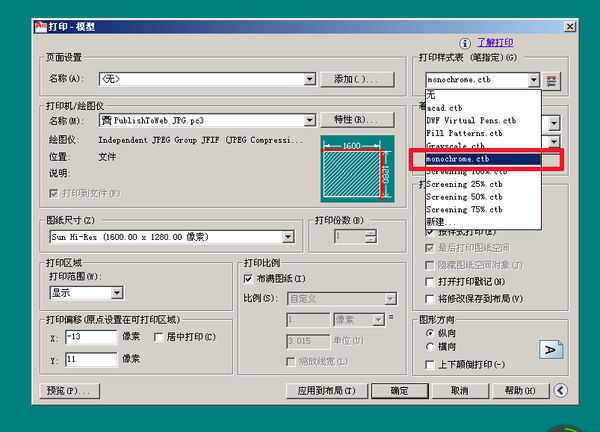Click the X offset input field
This screenshot has width=600, height=432.
[90, 338]
